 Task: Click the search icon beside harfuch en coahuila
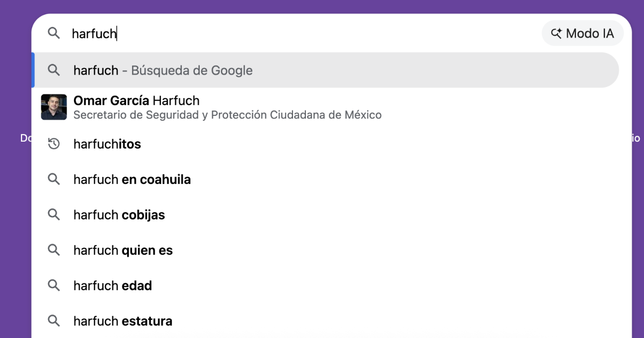pyautogui.click(x=54, y=179)
